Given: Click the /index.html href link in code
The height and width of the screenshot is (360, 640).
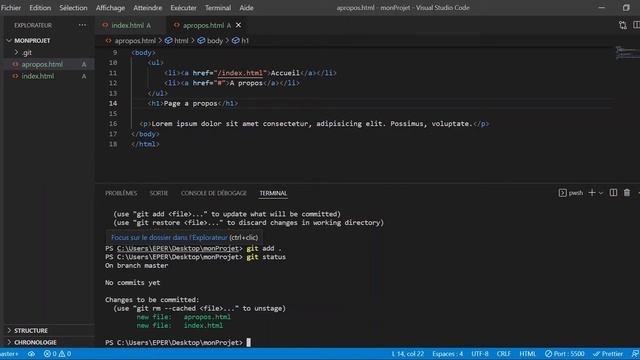Looking at the screenshot, I should 240,73.
